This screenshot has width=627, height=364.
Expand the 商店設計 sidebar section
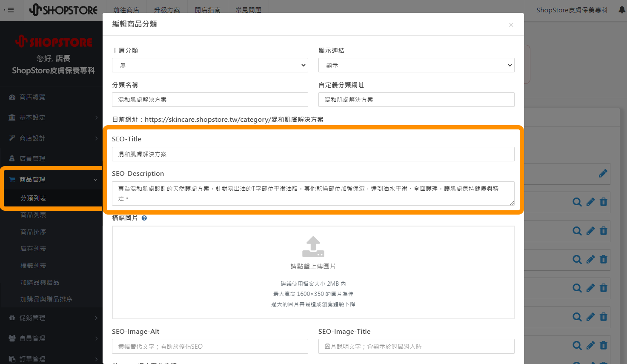[52, 138]
